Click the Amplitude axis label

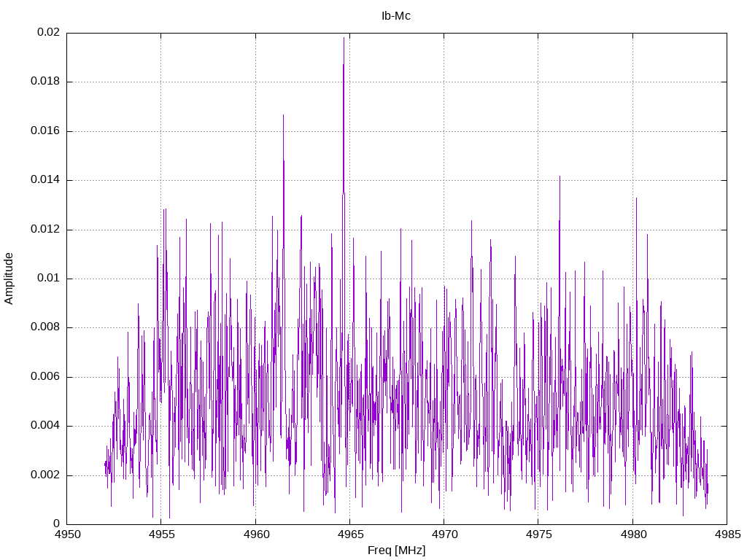[9, 279]
